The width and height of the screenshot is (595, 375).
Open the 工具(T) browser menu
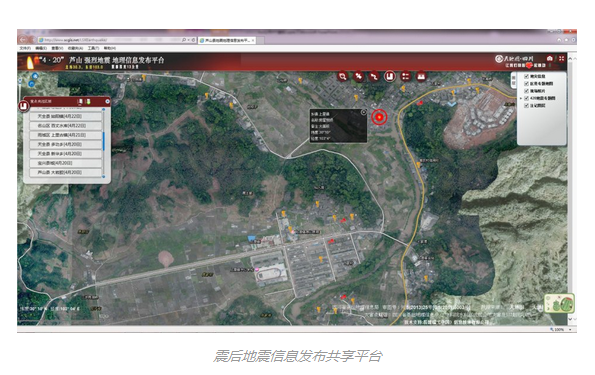pyautogui.click(x=93, y=48)
